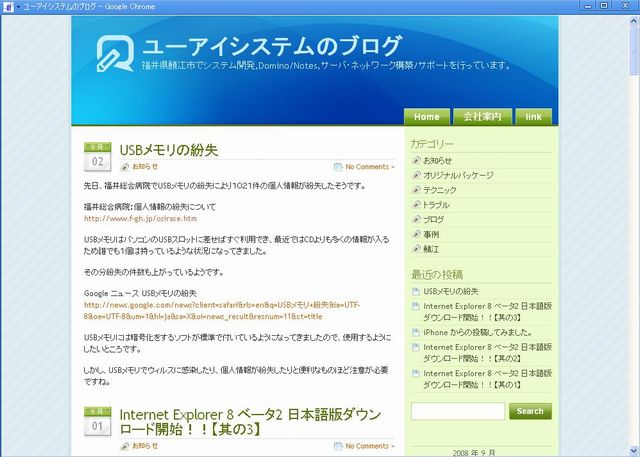
Task: Click the blog logo pencil icon
Action: 115,53
